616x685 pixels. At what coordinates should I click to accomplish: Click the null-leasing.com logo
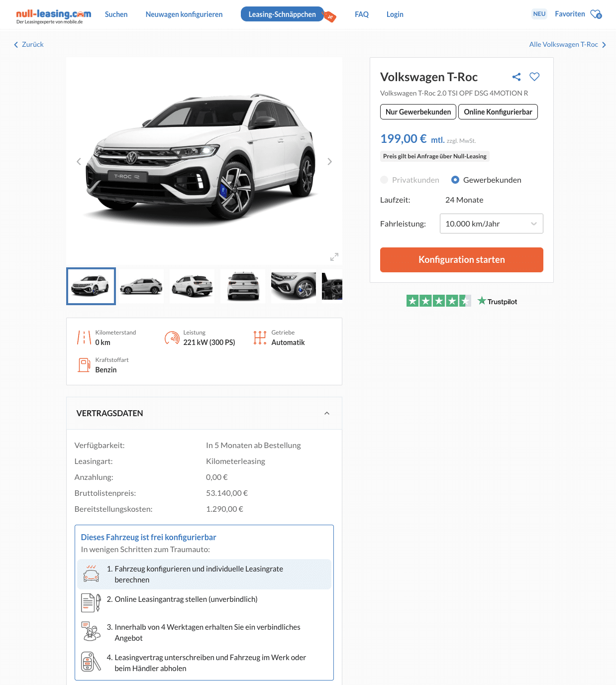[x=53, y=16]
